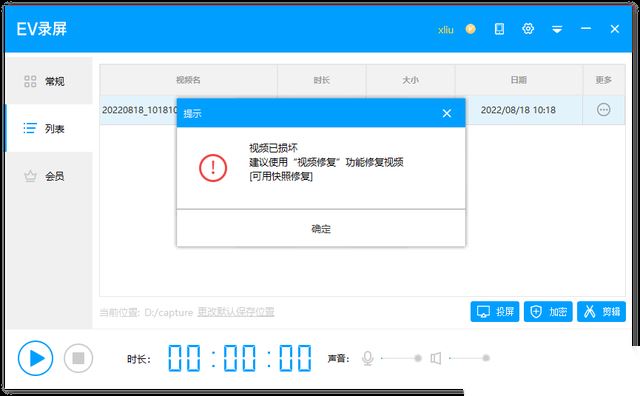Screen dimensions: 640x396
Task: Click the gold coin icon beside xliu
Action: 471,29
